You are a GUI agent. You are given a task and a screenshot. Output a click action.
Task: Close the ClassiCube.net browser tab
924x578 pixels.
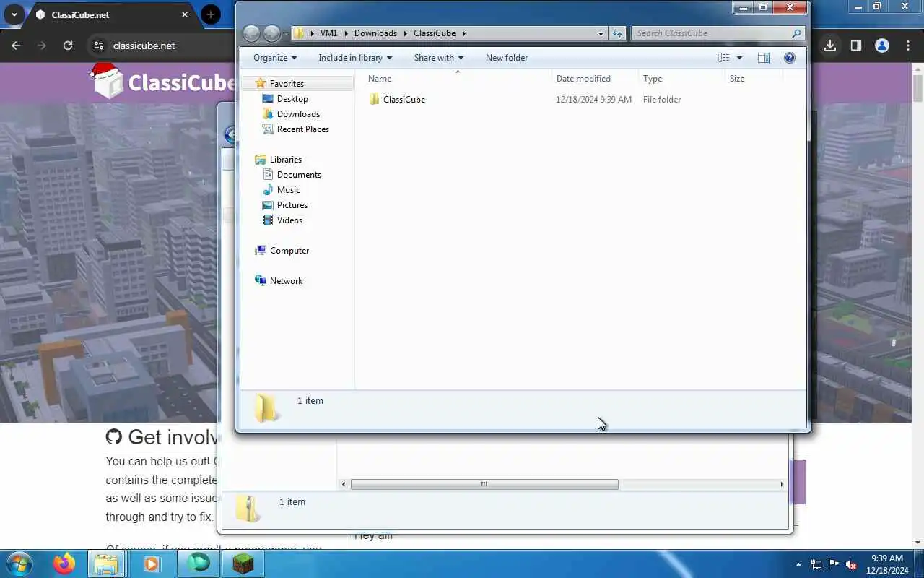tap(185, 14)
